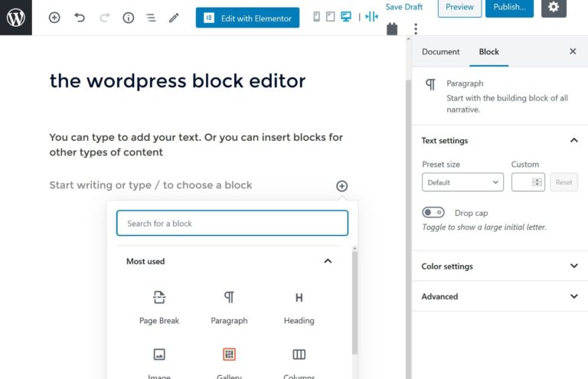Click the Publish button

coord(509,8)
